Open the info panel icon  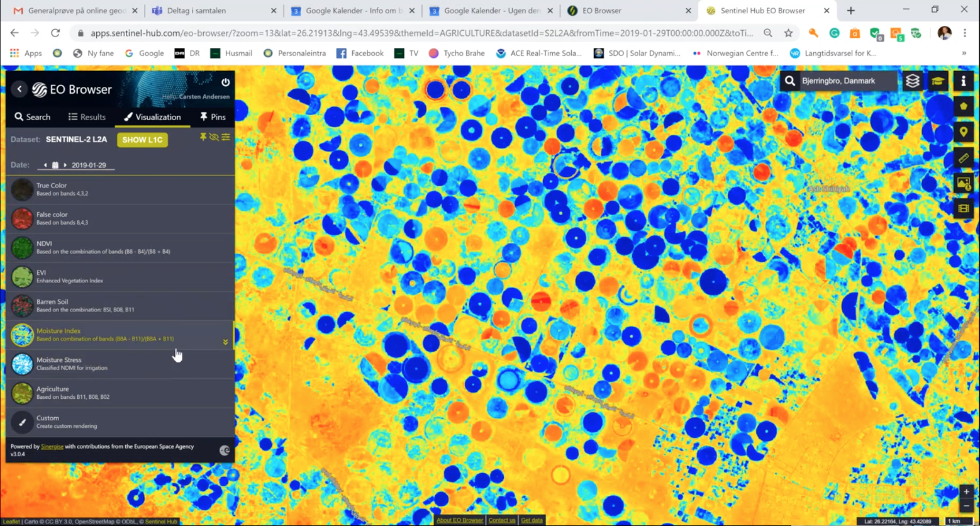[963, 81]
